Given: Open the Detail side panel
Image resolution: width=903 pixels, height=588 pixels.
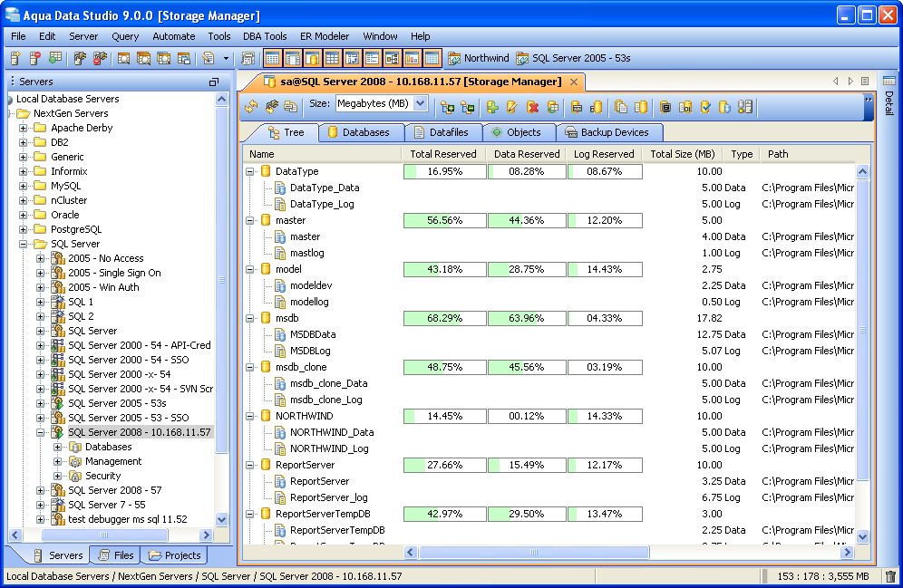Looking at the screenshot, I should 889,96.
